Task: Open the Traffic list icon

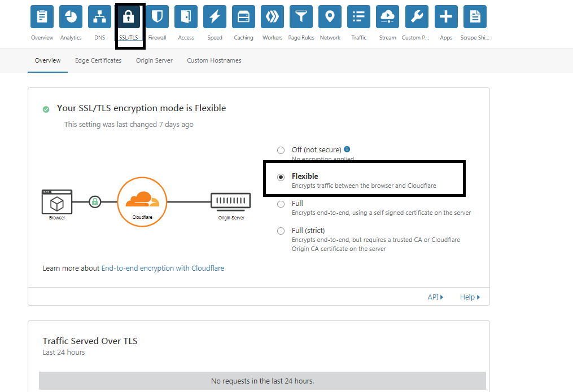Action: pyautogui.click(x=359, y=17)
